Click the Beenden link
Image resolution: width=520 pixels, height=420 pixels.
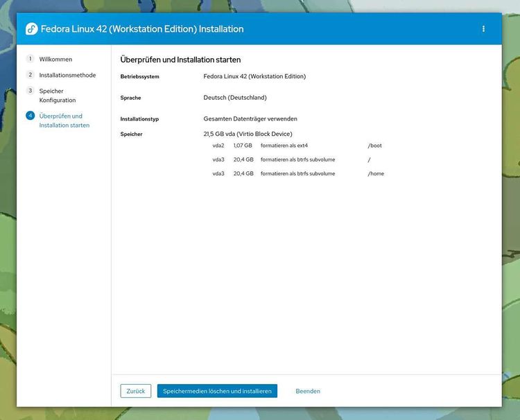pyautogui.click(x=308, y=391)
